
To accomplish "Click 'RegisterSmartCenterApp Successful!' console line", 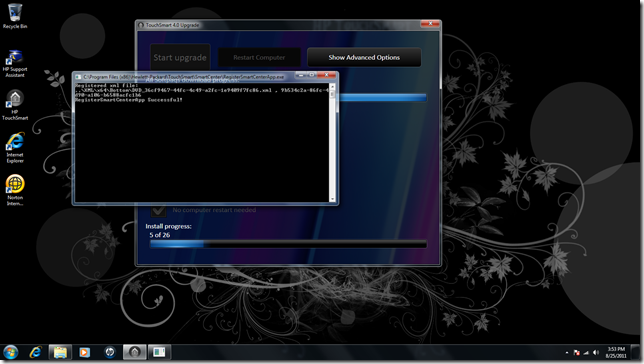I will 129,100.
